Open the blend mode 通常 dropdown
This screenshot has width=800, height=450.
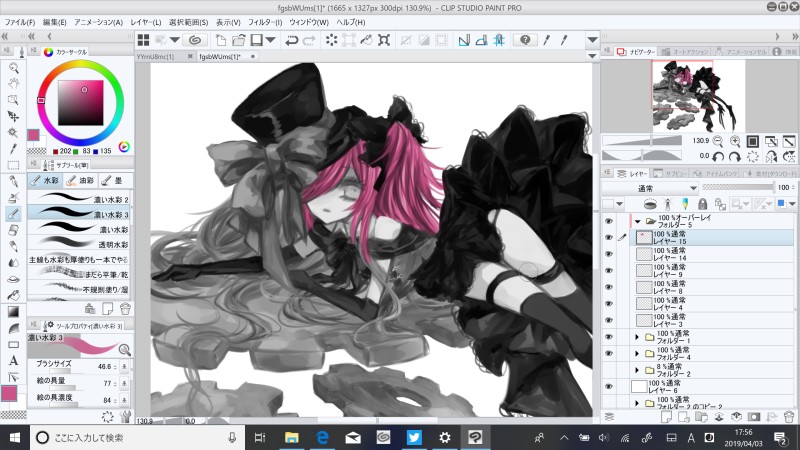tap(651, 188)
